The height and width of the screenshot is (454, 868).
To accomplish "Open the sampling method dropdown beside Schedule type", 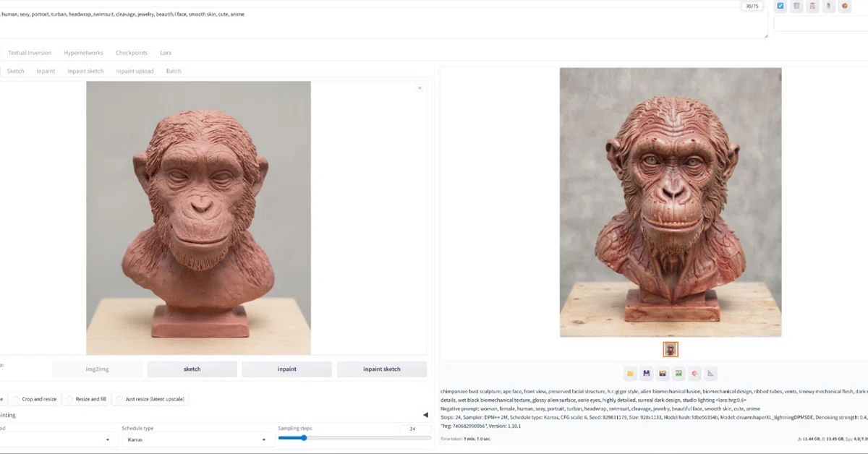I will click(58, 440).
